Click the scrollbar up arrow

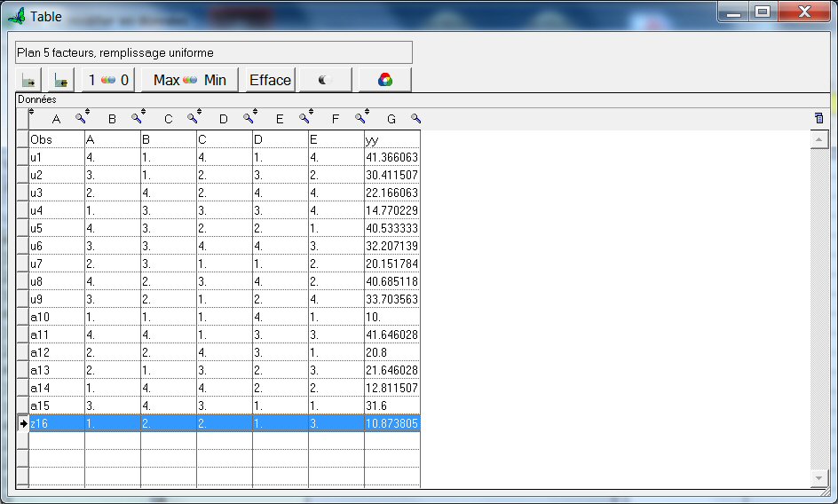pyautogui.click(x=819, y=139)
